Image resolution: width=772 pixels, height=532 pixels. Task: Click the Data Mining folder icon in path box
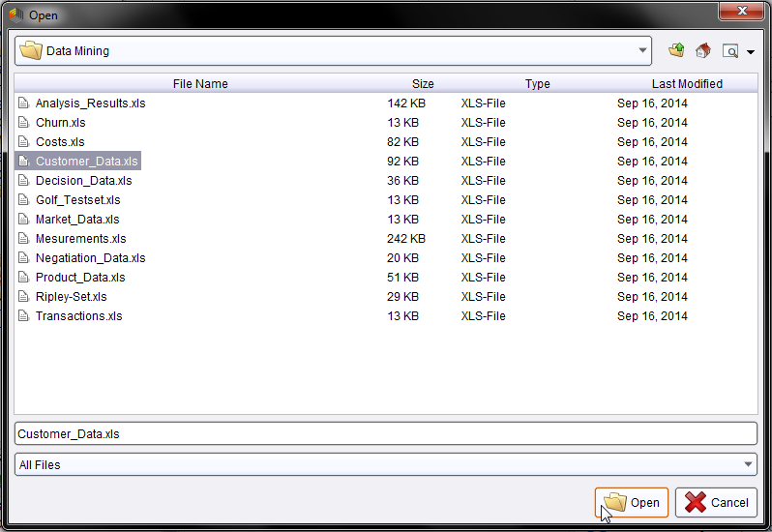[31, 51]
